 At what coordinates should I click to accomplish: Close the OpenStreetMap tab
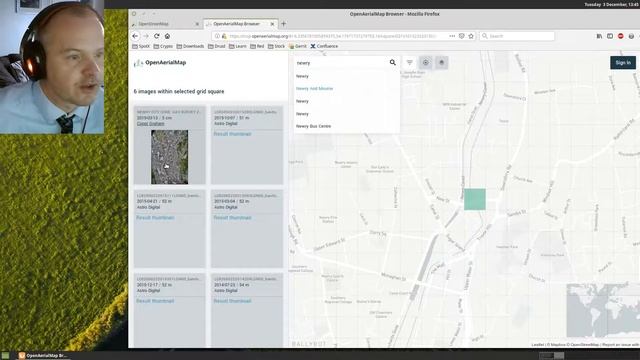click(197, 24)
